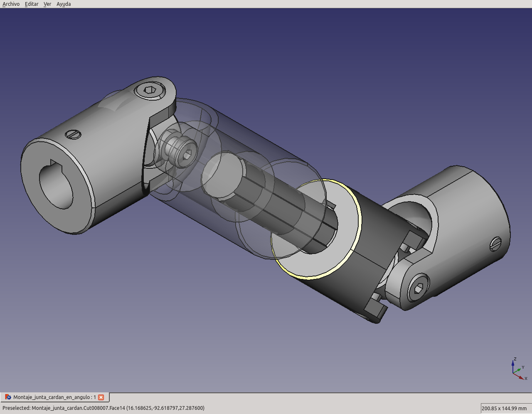532x414 pixels.
Task: Open the Editar menu
Action: [x=32, y=4]
